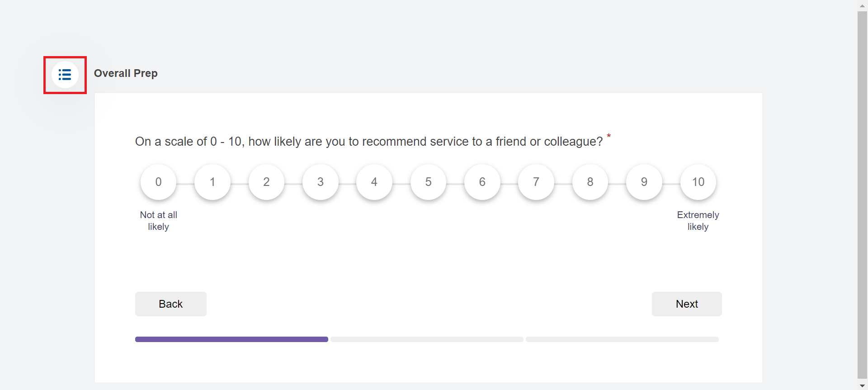
Task: Select the middle rating 5
Action: (428, 182)
